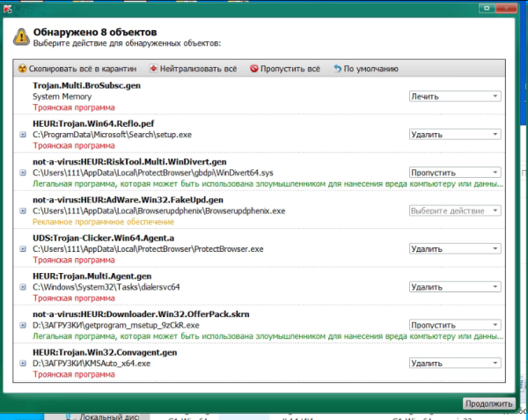Screen dimensions: 528x420
Task: Click the Пропустить всё toolbar label
Action: click(x=290, y=69)
